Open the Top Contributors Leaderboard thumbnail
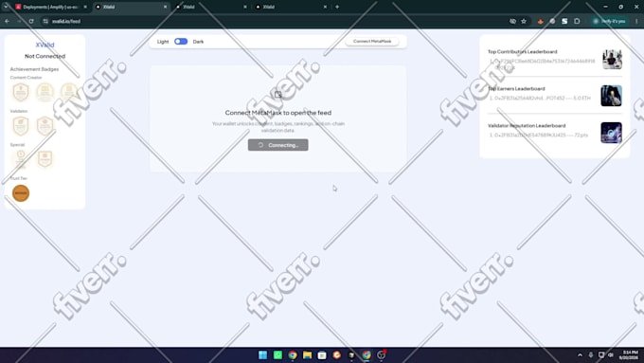The image size is (644, 363). (612, 59)
